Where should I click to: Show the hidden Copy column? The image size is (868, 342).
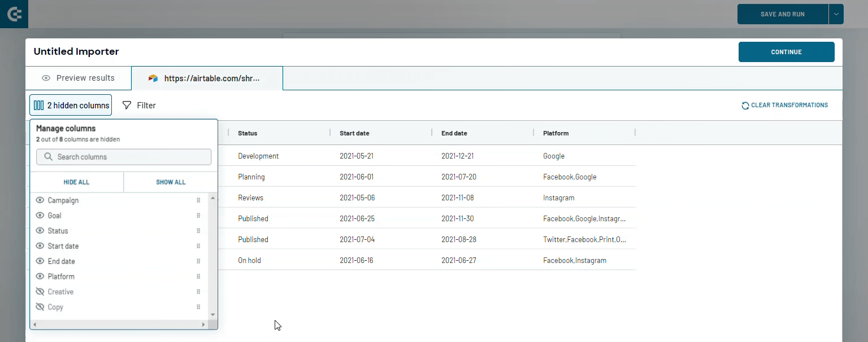(x=40, y=306)
